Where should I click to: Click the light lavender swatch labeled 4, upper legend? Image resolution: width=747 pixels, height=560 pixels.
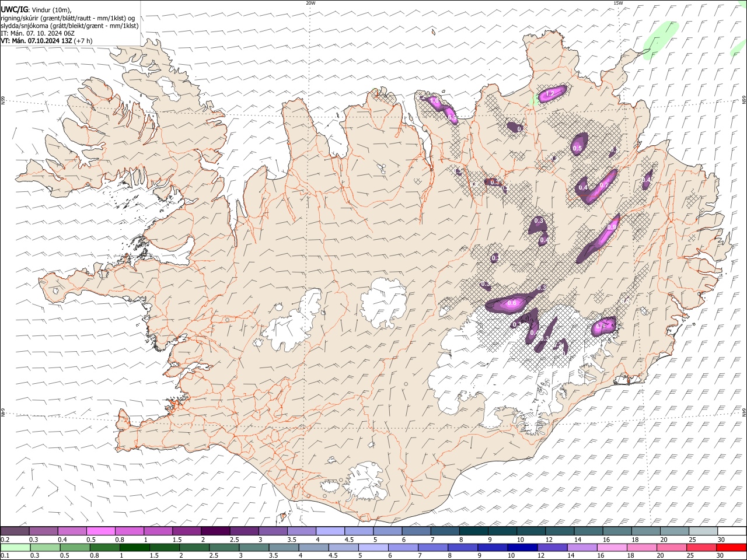point(330,531)
